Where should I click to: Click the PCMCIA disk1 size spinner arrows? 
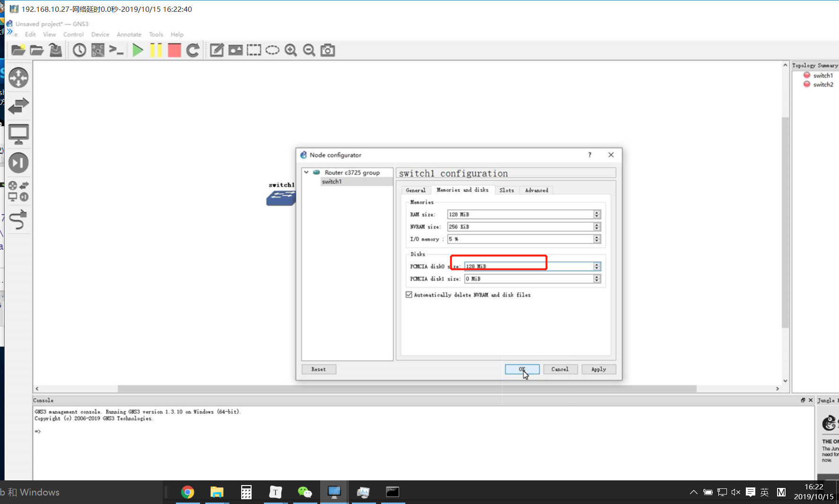pyautogui.click(x=597, y=279)
